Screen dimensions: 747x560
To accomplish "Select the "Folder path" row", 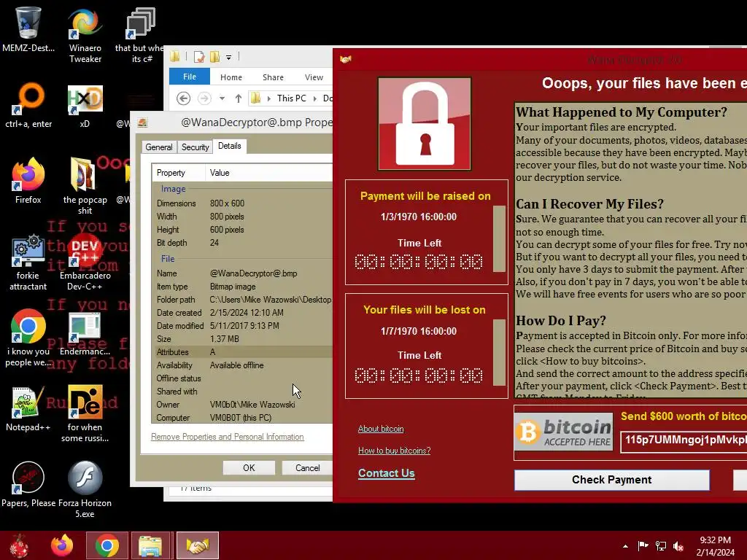I will point(242,300).
